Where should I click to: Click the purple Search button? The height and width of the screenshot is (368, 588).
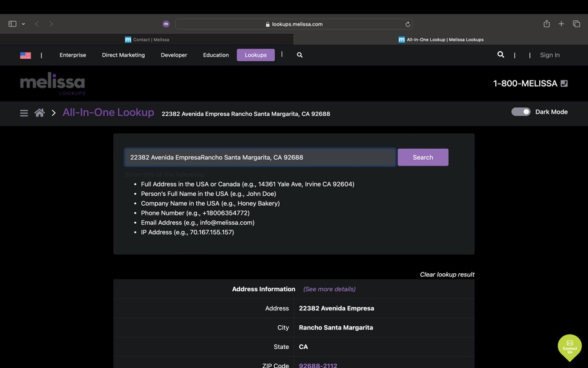pyautogui.click(x=423, y=157)
